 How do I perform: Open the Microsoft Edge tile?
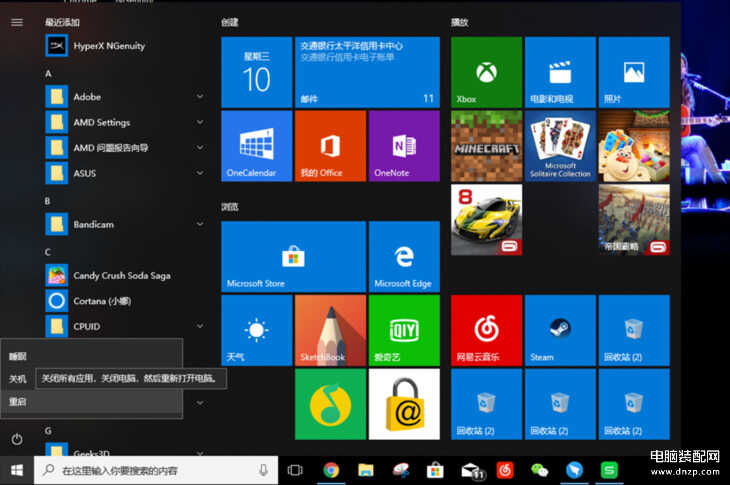coord(404,256)
